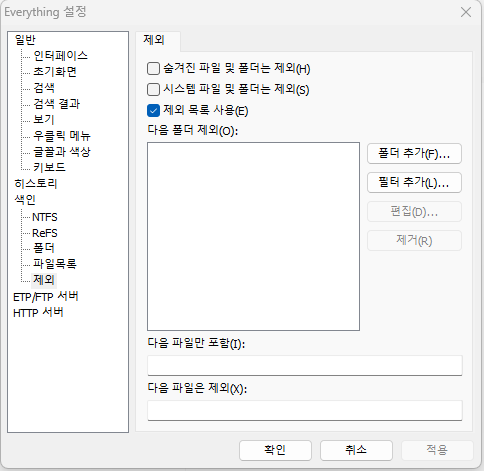The width and height of the screenshot is (484, 471).
Task: Enable 시스템 파일 및 폴더는 제외 checkbox
Action: point(153,89)
